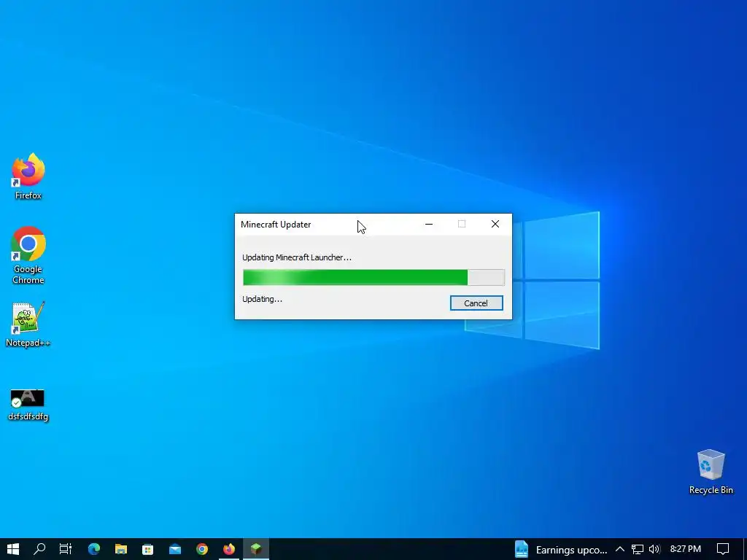The width and height of the screenshot is (747, 560).
Task: Open the 'Earnings upco...' news widget
Action: [x=561, y=550]
